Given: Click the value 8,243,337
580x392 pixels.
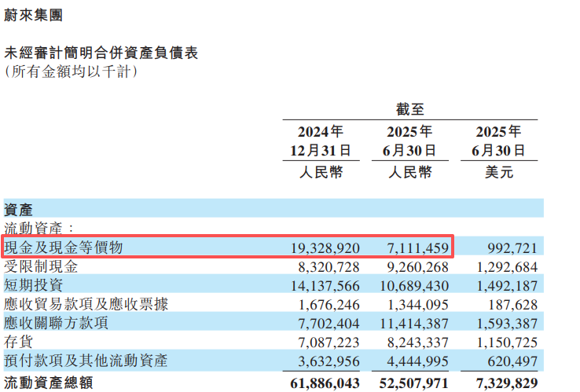Looking at the screenshot, I should tap(418, 343).
